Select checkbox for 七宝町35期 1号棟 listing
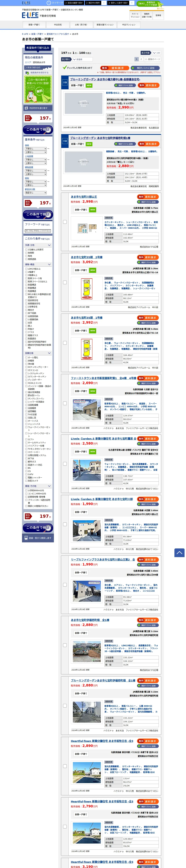The height and width of the screenshot is (868, 186). (65, 343)
